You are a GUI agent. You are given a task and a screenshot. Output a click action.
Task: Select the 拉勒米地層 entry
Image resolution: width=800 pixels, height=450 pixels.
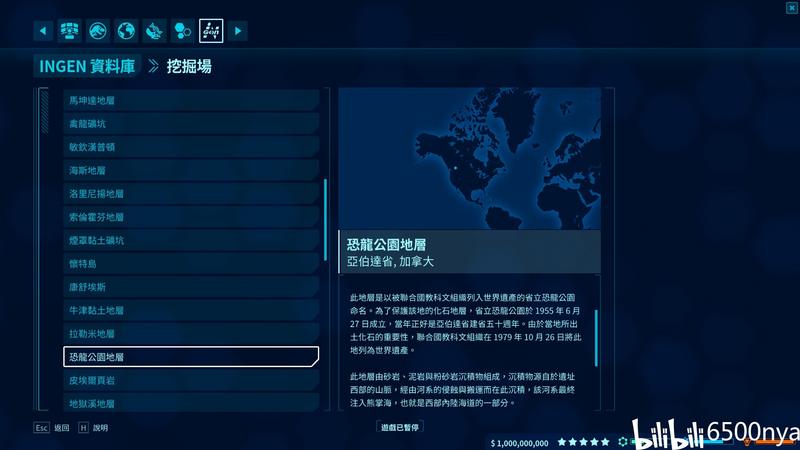191,334
